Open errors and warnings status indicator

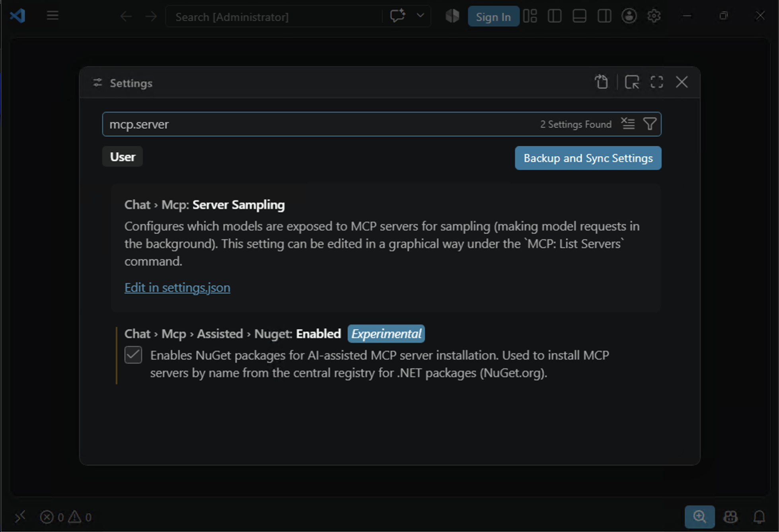(66, 517)
